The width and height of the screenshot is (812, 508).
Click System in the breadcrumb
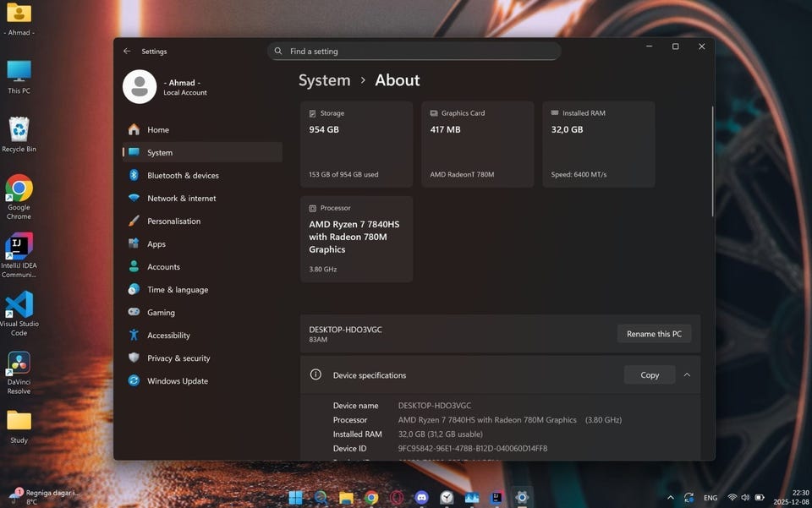pos(324,80)
